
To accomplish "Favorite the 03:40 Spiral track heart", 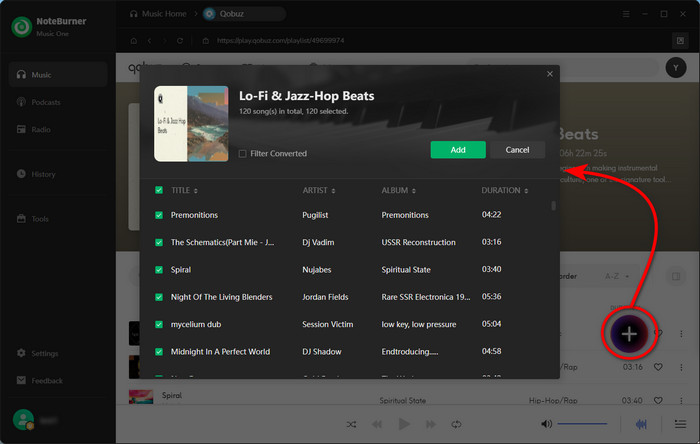I will (658, 400).
